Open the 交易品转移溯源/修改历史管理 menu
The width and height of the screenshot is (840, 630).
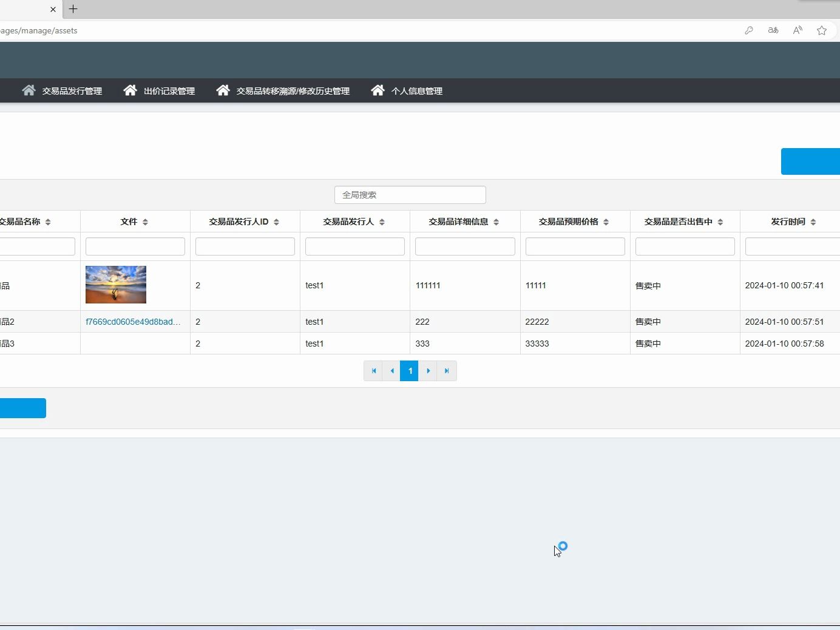pyautogui.click(x=293, y=90)
